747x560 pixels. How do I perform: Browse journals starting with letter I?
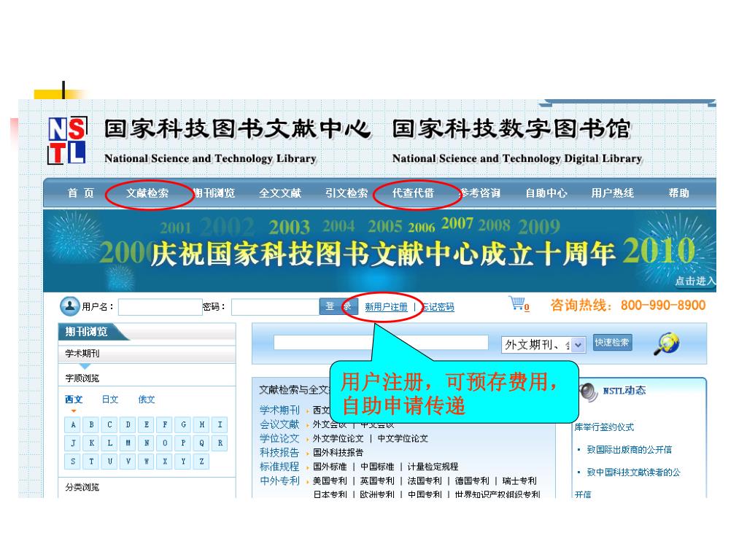coord(220,424)
